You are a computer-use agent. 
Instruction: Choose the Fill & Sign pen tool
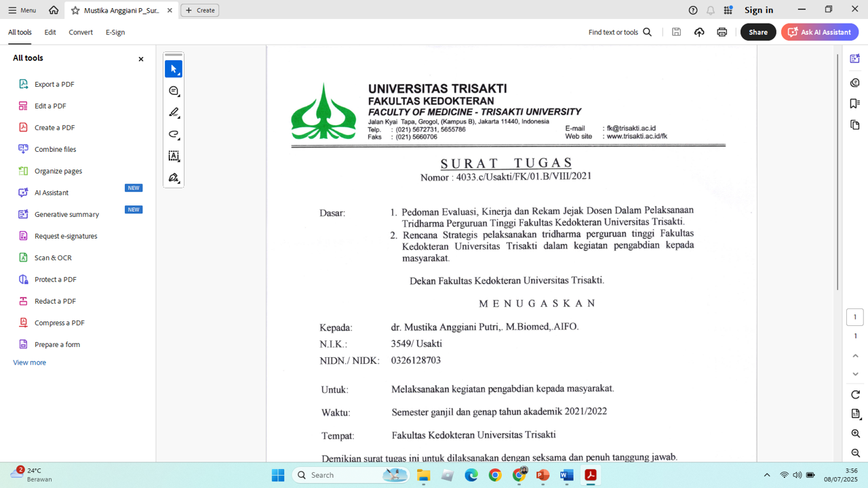coord(174,178)
